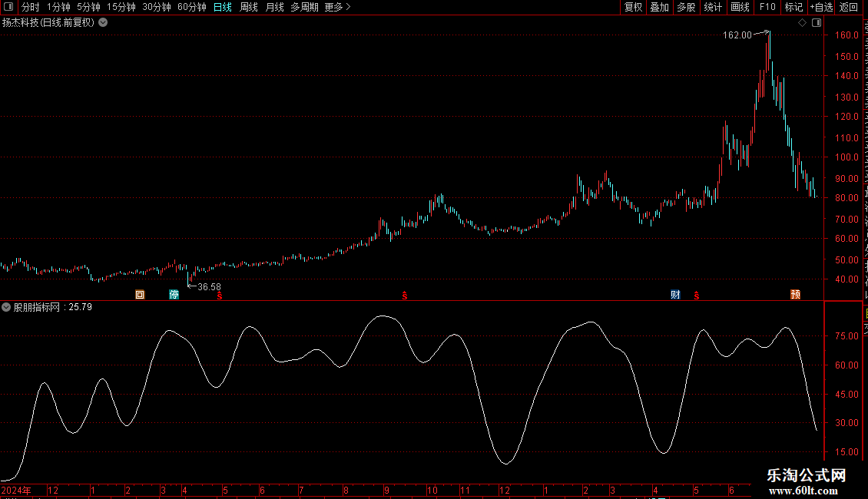The image size is (868, 499).
Task: Select the 1分钟 period
Action: point(58,7)
